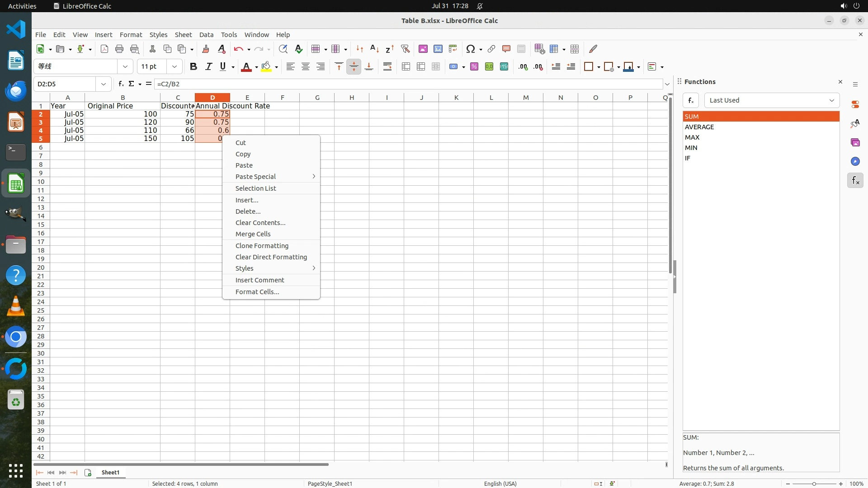
Task: Click the Sheet1 tab
Action: 110,473
